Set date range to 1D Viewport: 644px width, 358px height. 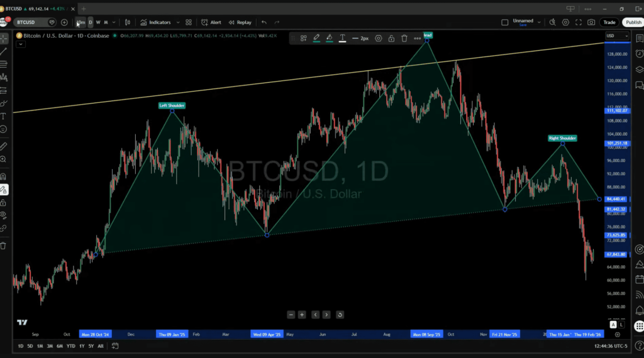click(21, 346)
